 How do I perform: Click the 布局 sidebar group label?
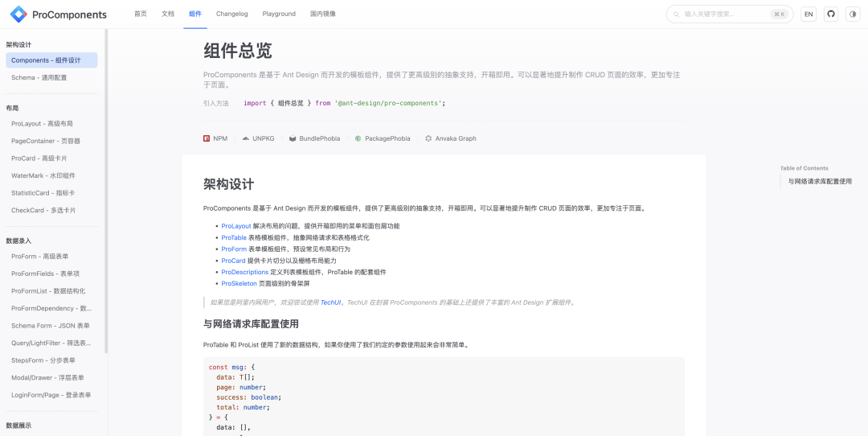[x=12, y=108]
